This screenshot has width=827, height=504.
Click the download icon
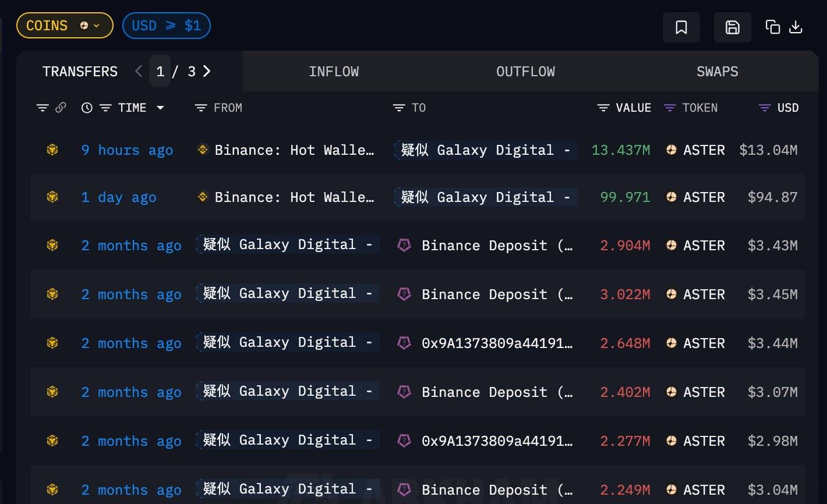click(796, 27)
